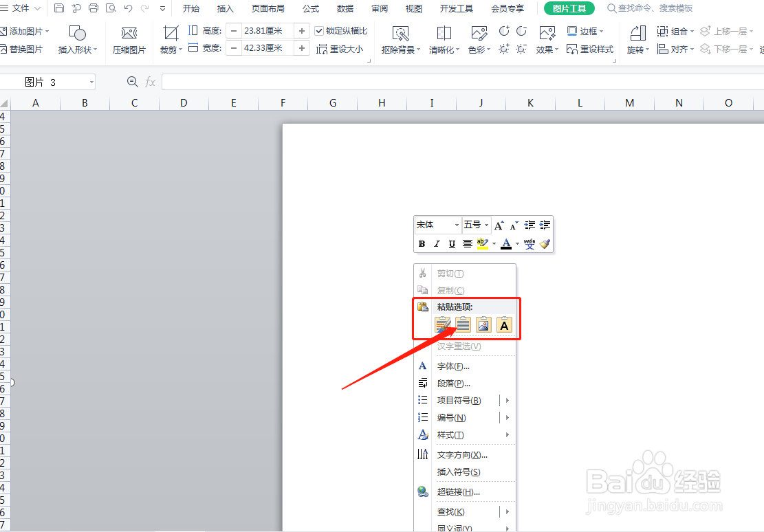Open the 文件 file menu dropdown

pyautogui.click(x=21, y=8)
